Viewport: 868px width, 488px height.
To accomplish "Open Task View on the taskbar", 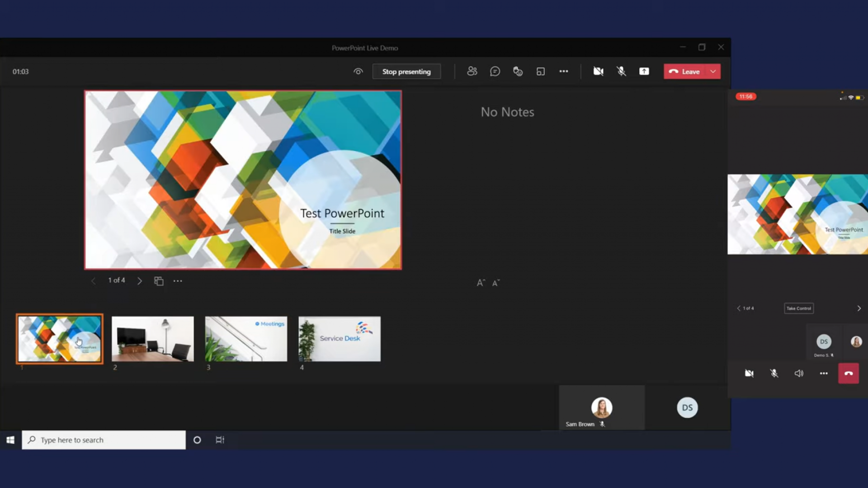I will coord(220,439).
